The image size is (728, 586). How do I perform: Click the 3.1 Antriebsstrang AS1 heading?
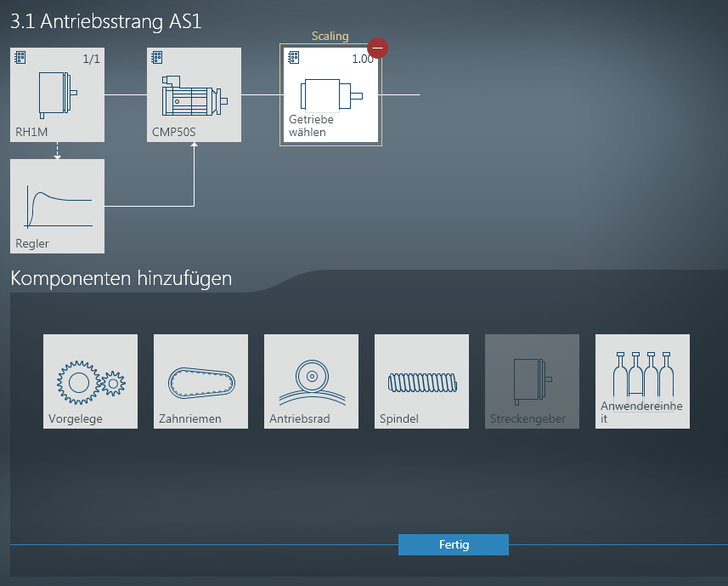(x=106, y=20)
